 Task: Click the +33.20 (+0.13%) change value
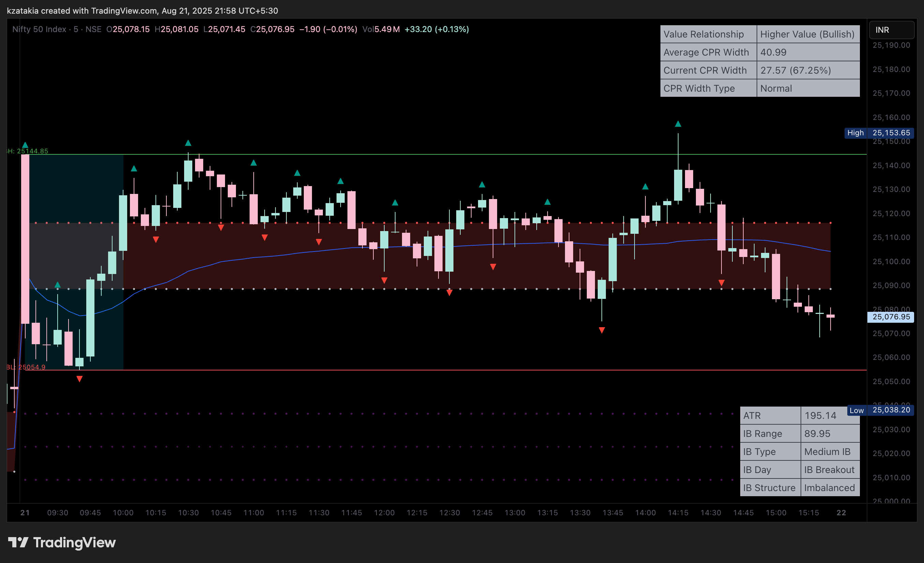click(x=436, y=29)
